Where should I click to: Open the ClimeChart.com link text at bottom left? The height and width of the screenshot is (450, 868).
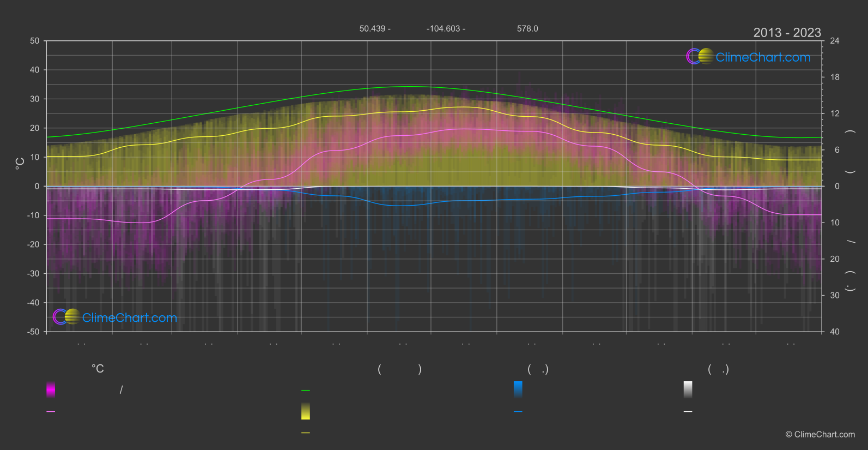(x=130, y=317)
